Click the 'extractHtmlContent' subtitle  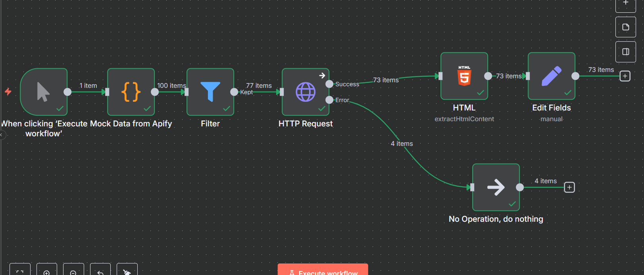click(x=464, y=119)
